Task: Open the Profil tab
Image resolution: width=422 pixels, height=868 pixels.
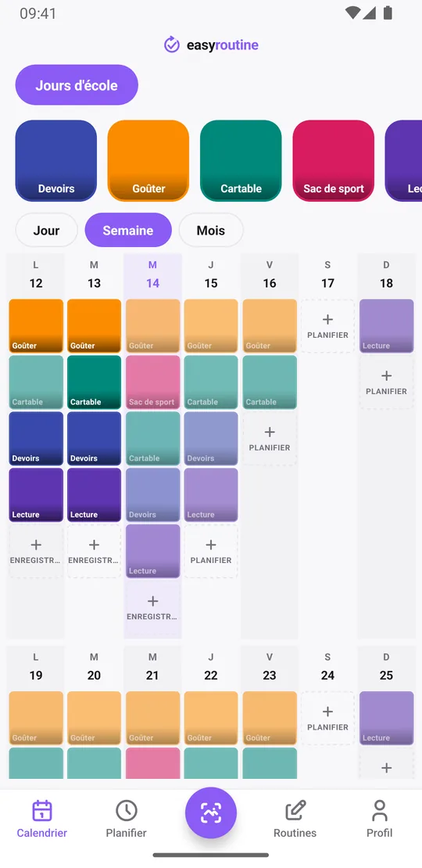Action: tap(380, 819)
